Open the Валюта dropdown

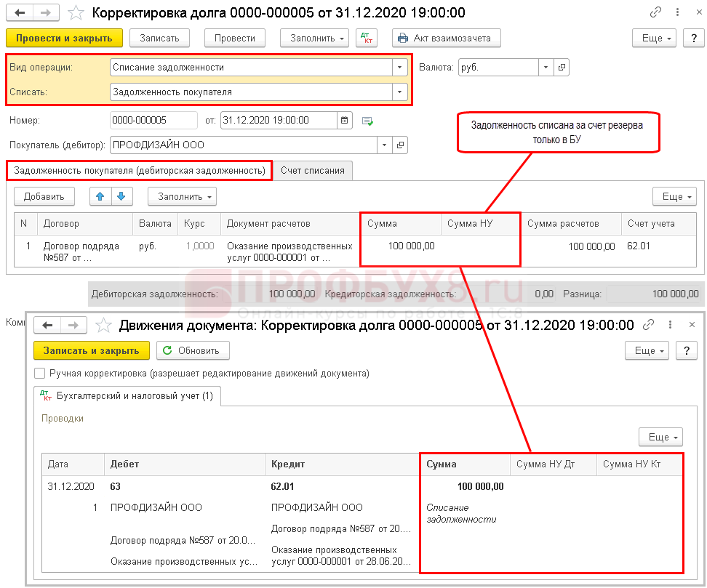tap(546, 68)
